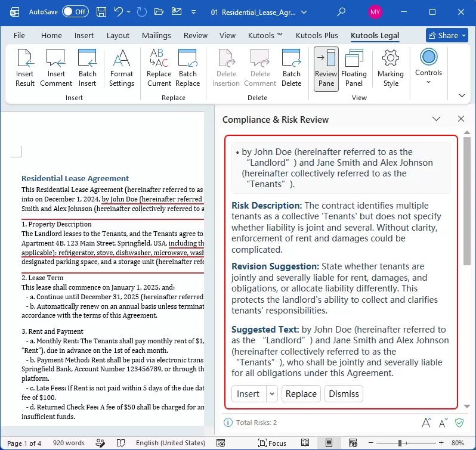Click the Search magnifier in the title bar

[x=341, y=12]
